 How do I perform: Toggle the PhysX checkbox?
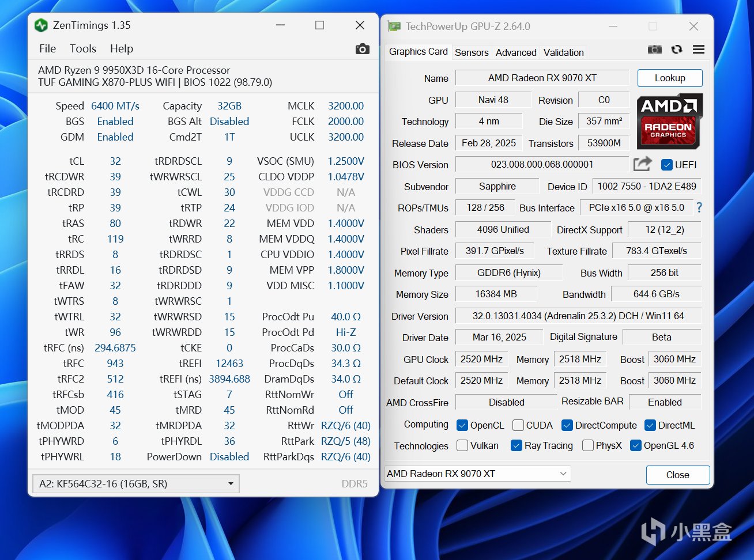tap(588, 445)
